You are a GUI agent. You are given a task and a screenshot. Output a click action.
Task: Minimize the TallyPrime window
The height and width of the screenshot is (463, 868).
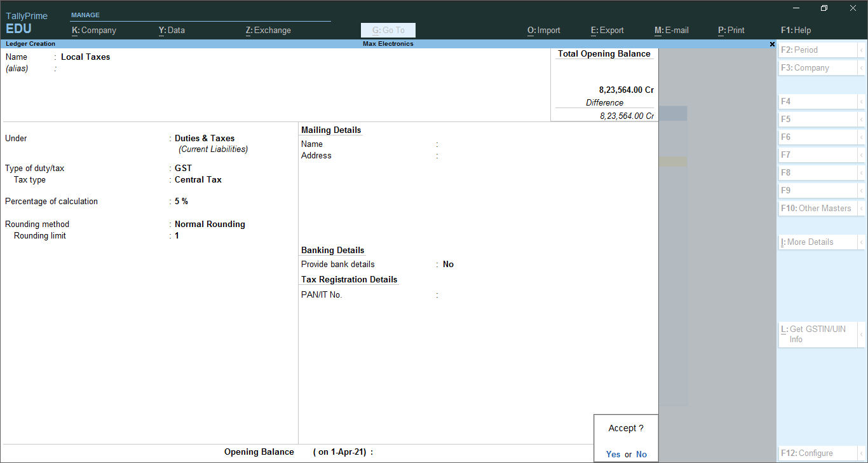click(x=796, y=8)
